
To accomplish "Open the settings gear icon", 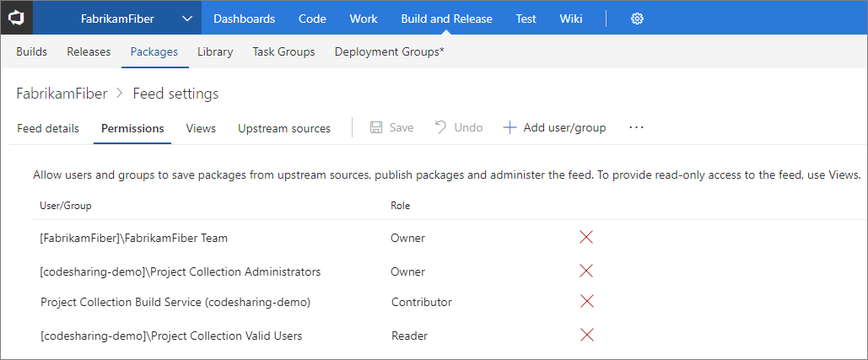I will coord(637,19).
